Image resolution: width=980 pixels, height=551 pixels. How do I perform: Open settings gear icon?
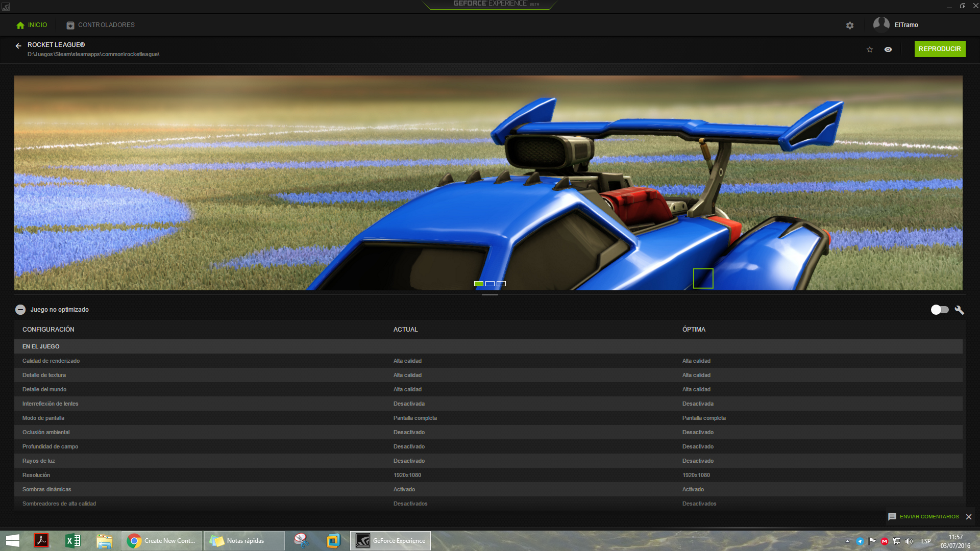(850, 26)
